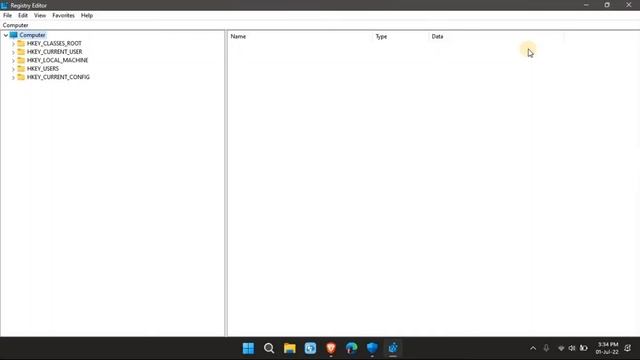Open the blue shield app in taskbar

(x=372, y=348)
